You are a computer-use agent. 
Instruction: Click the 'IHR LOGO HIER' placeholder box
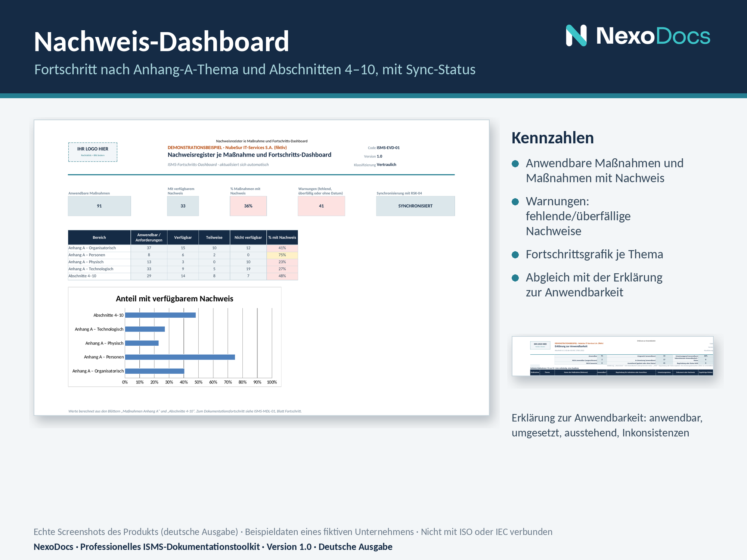(93, 152)
